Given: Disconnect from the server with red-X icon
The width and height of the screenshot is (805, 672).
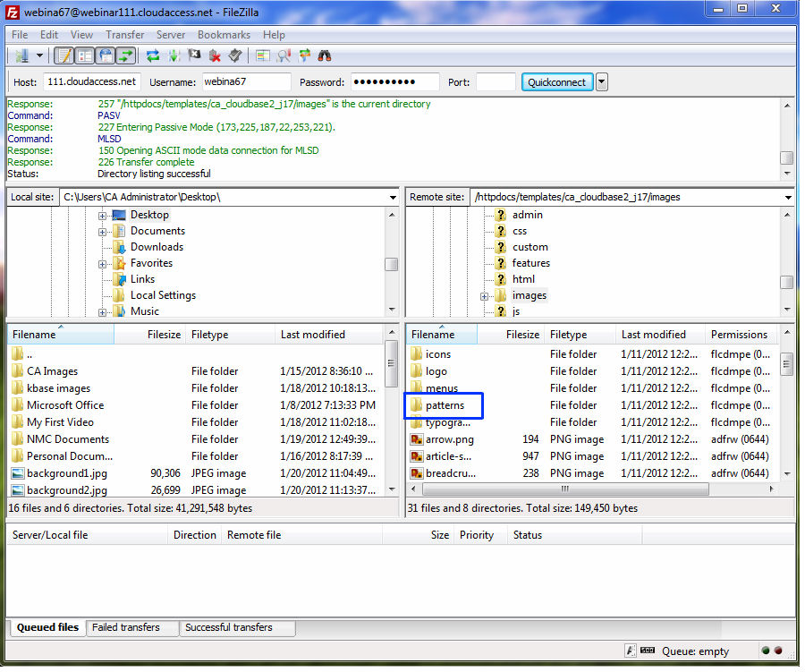Looking at the screenshot, I should tap(215, 55).
